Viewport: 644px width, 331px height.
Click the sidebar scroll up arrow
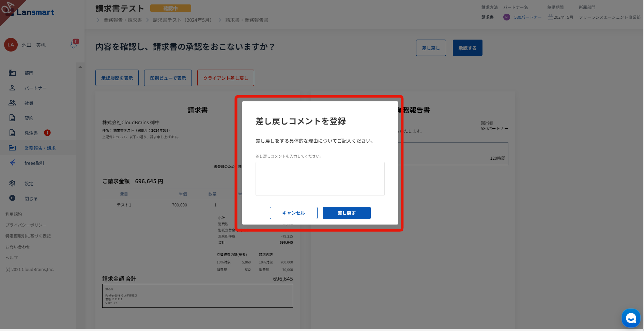(80, 67)
